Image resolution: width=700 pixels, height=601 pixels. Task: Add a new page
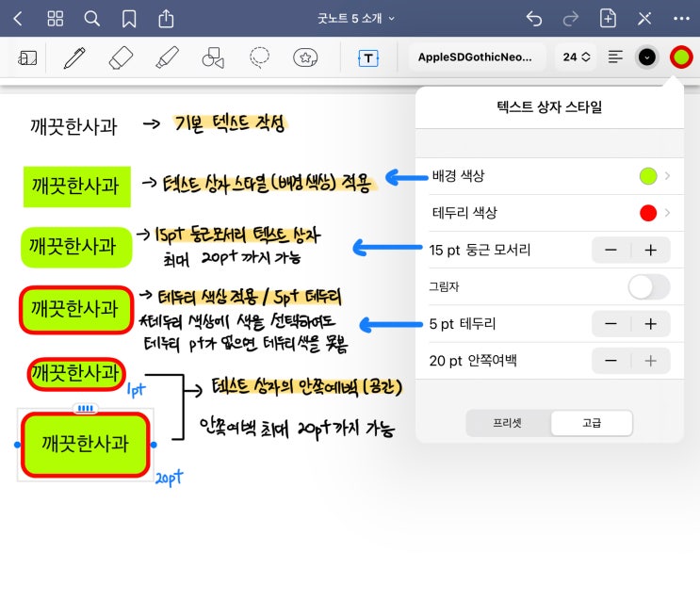click(x=608, y=19)
